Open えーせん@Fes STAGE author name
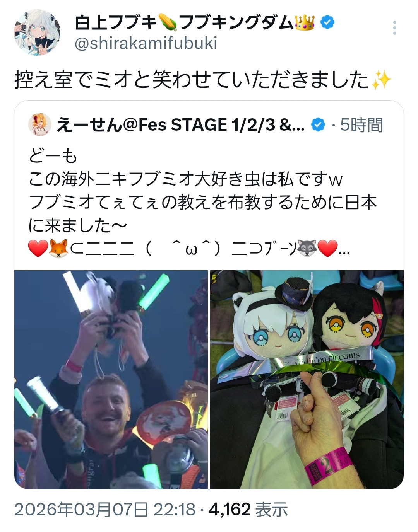This screenshot has width=418, height=532. click(x=181, y=125)
